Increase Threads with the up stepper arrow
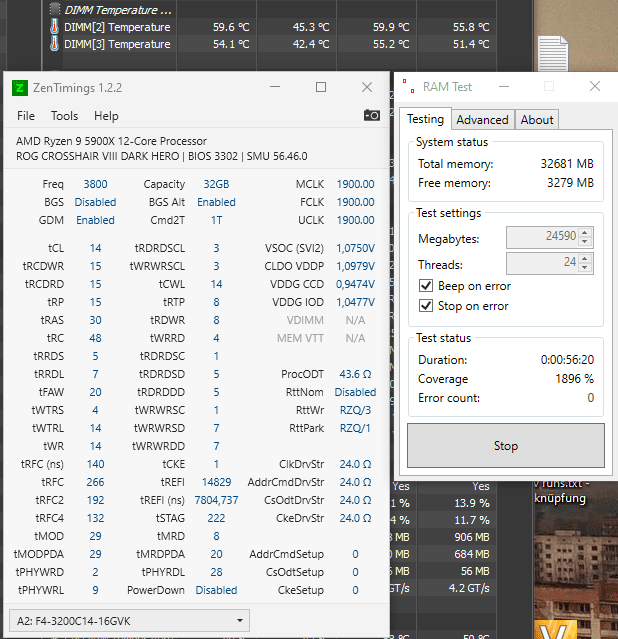Screen dimensions: 618x639 click(x=585, y=259)
